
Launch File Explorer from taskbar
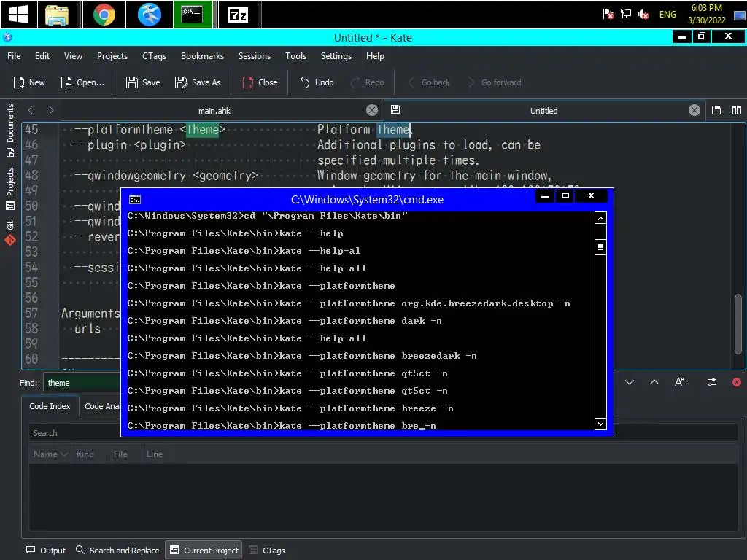point(57,15)
